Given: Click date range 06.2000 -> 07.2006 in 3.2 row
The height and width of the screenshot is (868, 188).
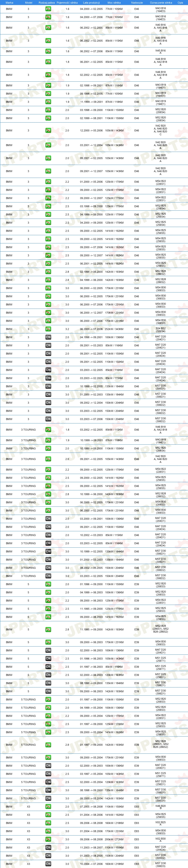Looking at the screenshot, I should (92, 329).
